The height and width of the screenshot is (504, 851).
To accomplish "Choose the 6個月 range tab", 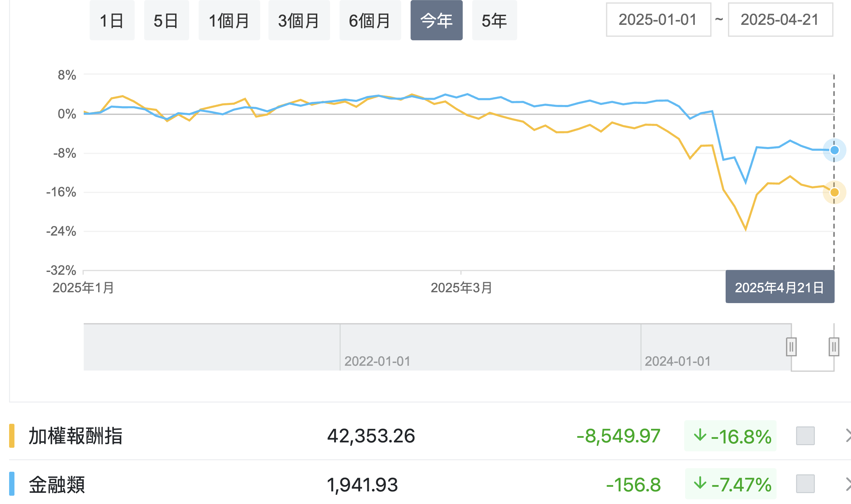I will [x=370, y=20].
